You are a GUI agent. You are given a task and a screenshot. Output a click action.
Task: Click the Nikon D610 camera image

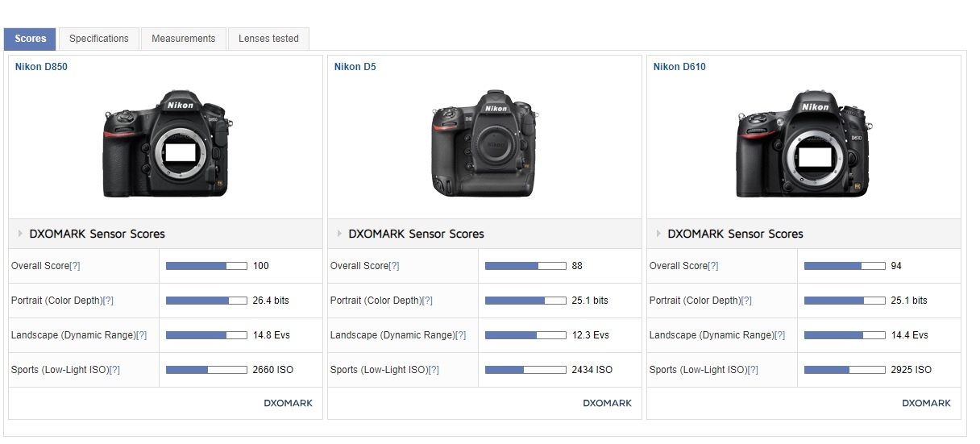[x=803, y=144]
